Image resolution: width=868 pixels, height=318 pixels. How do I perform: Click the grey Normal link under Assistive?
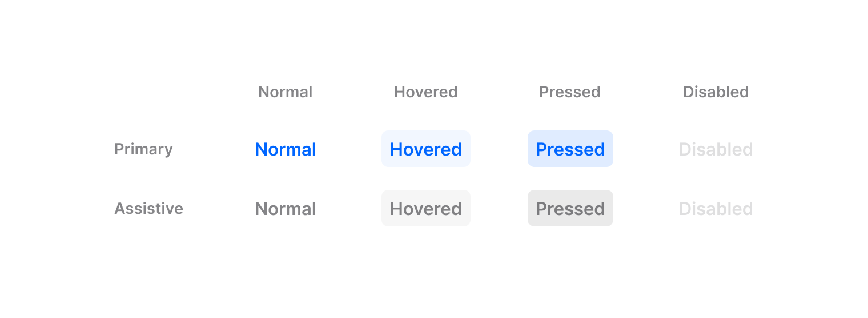[285, 209]
